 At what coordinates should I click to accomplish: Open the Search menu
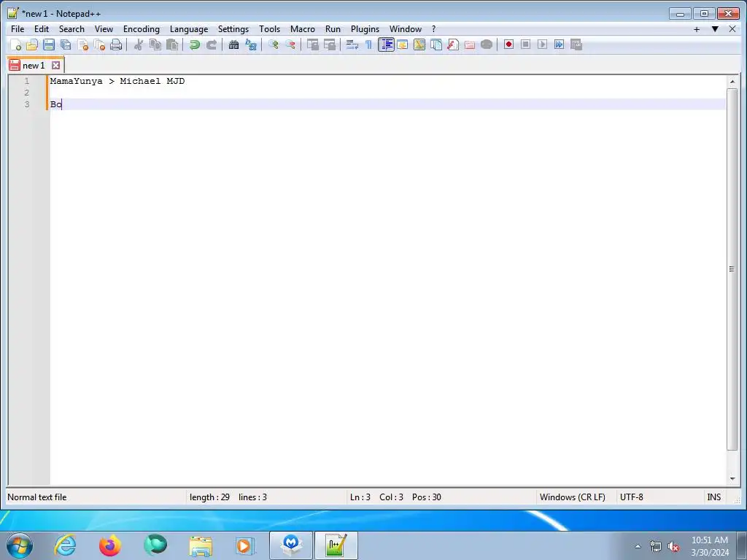(x=71, y=29)
